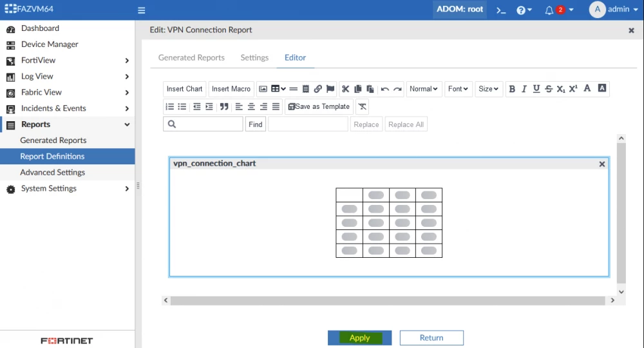Insert a numbered list
The image size is (644, 348).
tap(169, 106)
